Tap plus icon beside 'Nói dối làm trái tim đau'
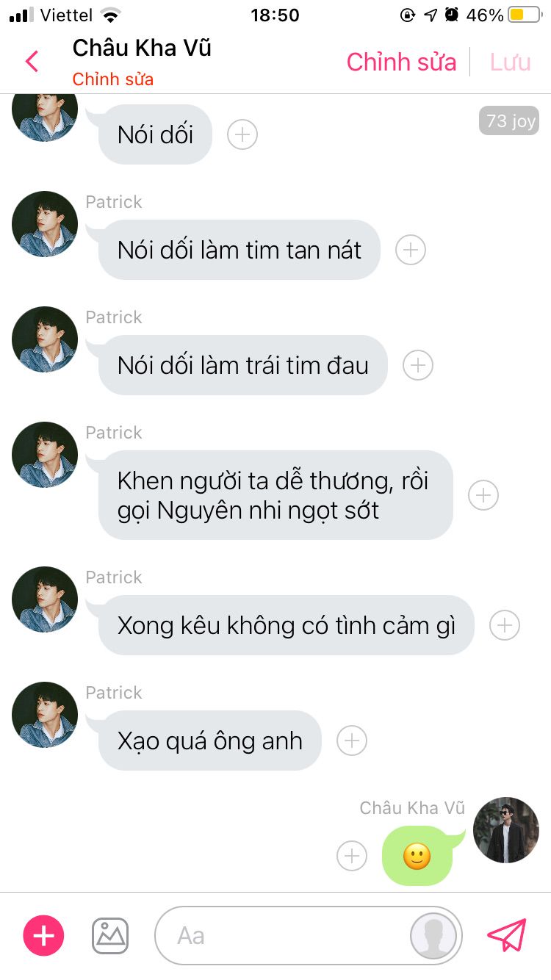 click(x=418, y=365)
